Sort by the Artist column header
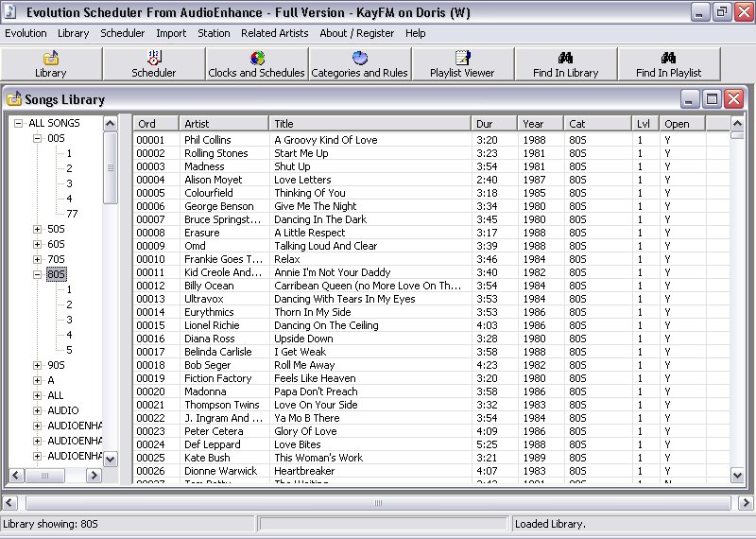This screenshot has width=756, height=539. pos(224,124)
